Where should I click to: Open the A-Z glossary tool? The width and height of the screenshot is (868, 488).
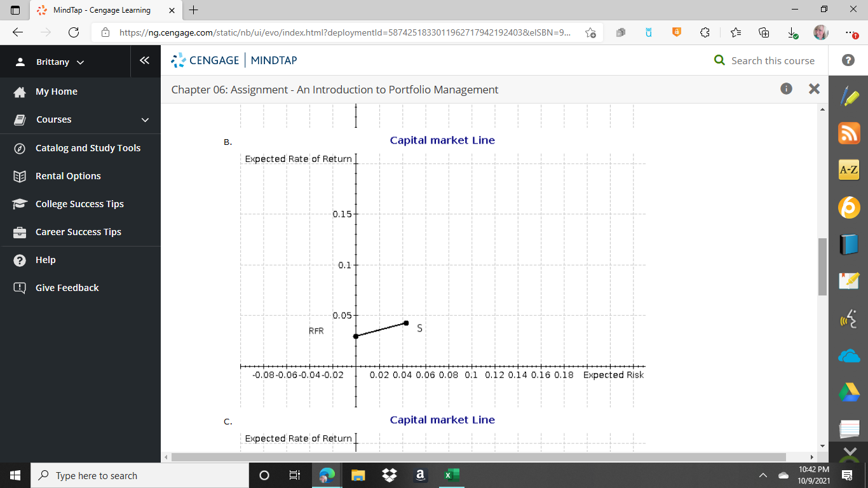(848, 170)
